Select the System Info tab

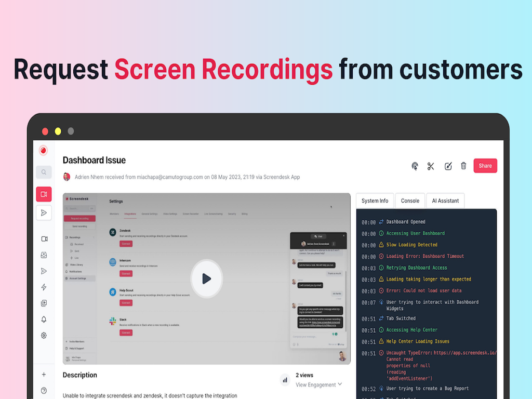tap(374, 201)
